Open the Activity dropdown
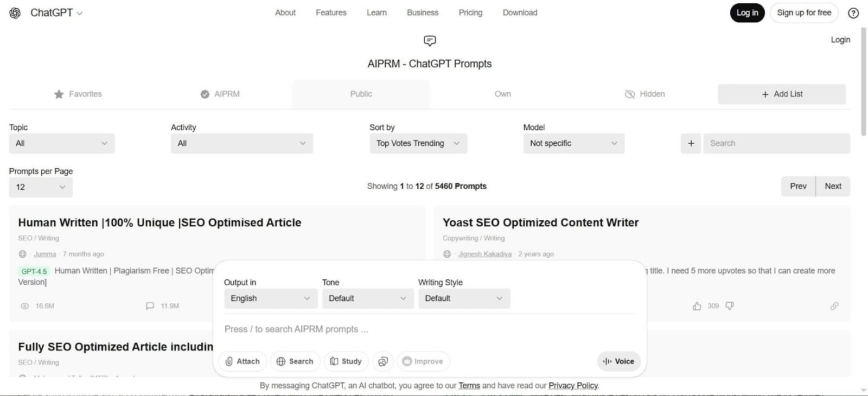 tap(242, 143)
